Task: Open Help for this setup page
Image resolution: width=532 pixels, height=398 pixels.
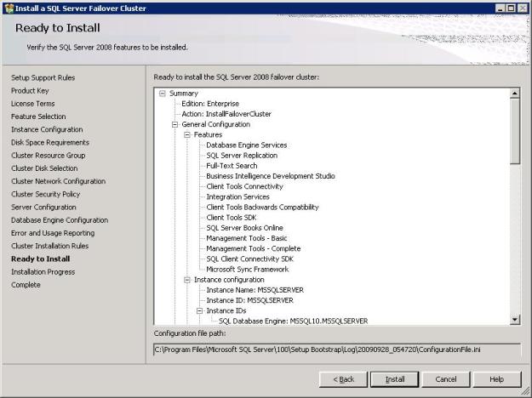Action: pyautogui.click(x=496, y=378)
